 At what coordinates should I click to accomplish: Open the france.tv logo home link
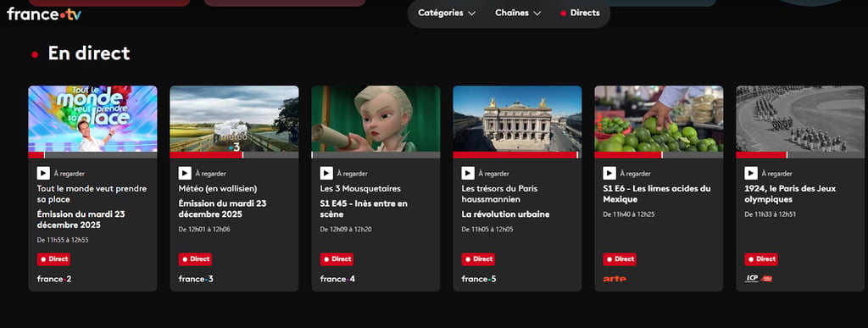pos(44,14)
